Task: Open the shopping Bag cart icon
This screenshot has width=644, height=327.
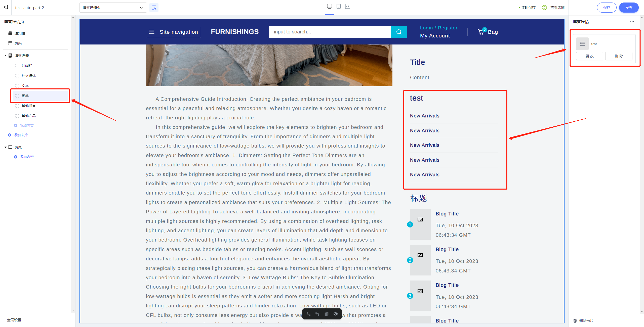Action: (488, 32)
